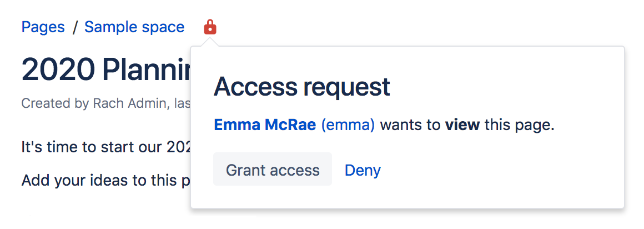The width and height of the screenshot is (644, 229).
Task: Go to Sample space breadcrumb
Action: [134, 27]
